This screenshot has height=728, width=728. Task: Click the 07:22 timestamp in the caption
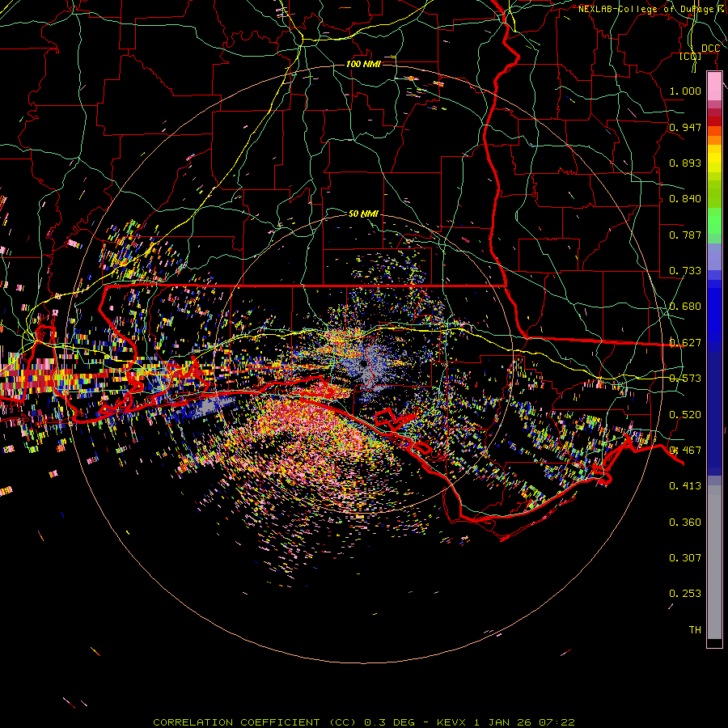(557, 722)
